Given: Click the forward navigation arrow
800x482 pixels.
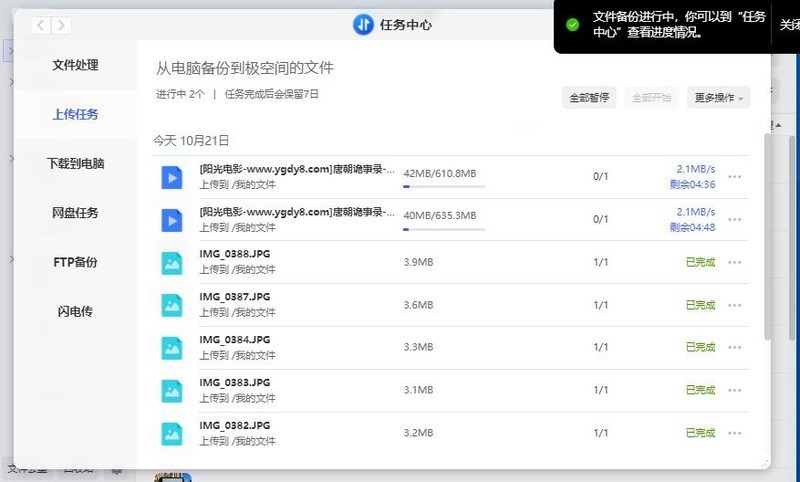Looking at the screenshot, I should (61, 25).
